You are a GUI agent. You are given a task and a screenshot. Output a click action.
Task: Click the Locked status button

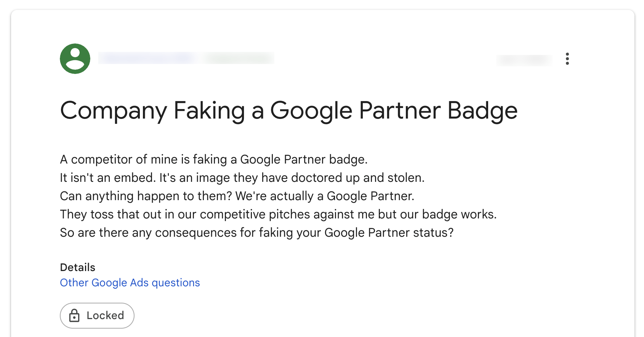coord(97,315)
